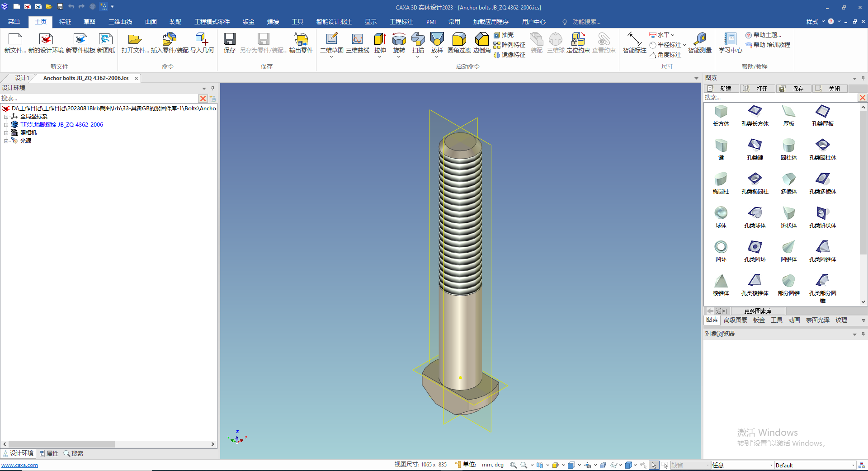Click the design tree horizontal scrollbar
Image resolution: width=868 pixels, height=471 pixels.
61,444
